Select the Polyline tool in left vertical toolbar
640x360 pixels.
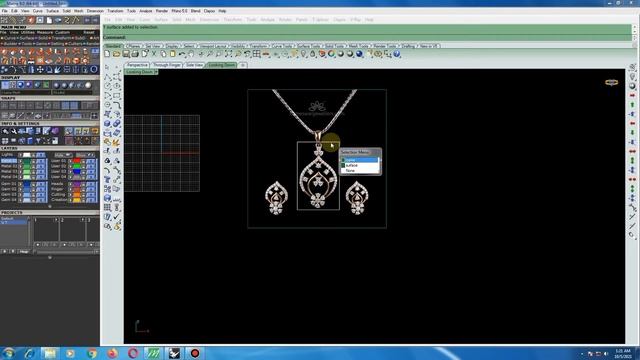tap(107, 77)
